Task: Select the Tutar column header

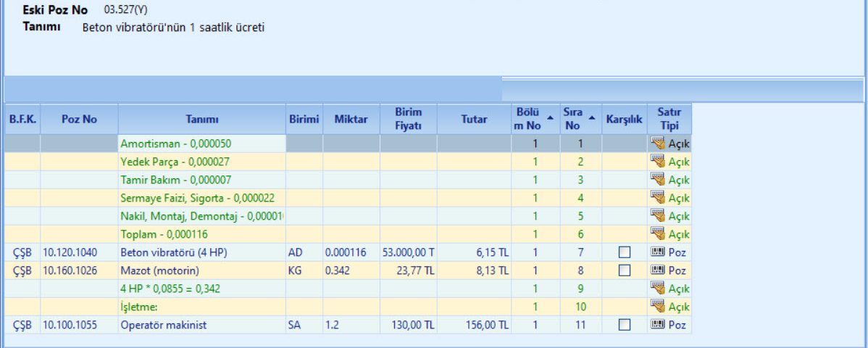Action: pyautogui.click(x=474, y=120)
